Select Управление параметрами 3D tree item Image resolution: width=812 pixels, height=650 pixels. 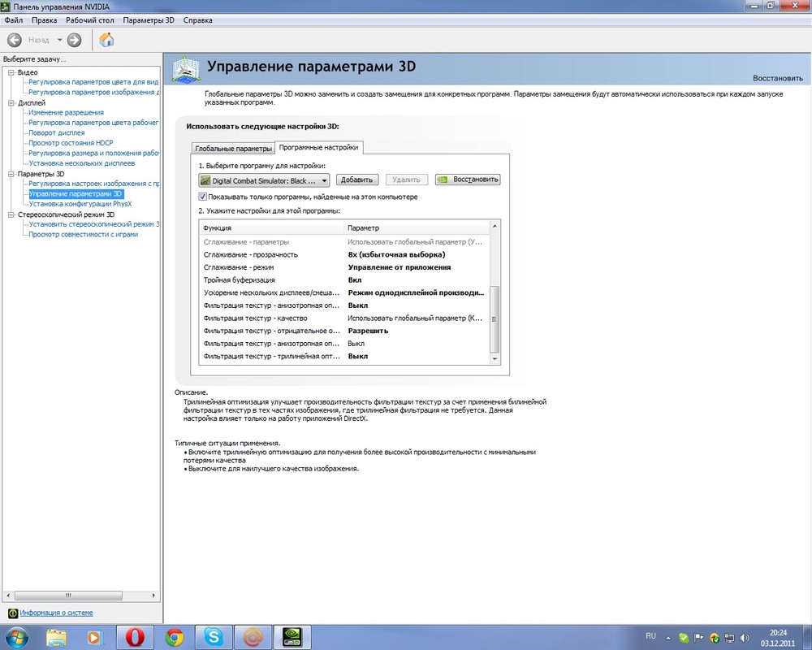(76, 194)
